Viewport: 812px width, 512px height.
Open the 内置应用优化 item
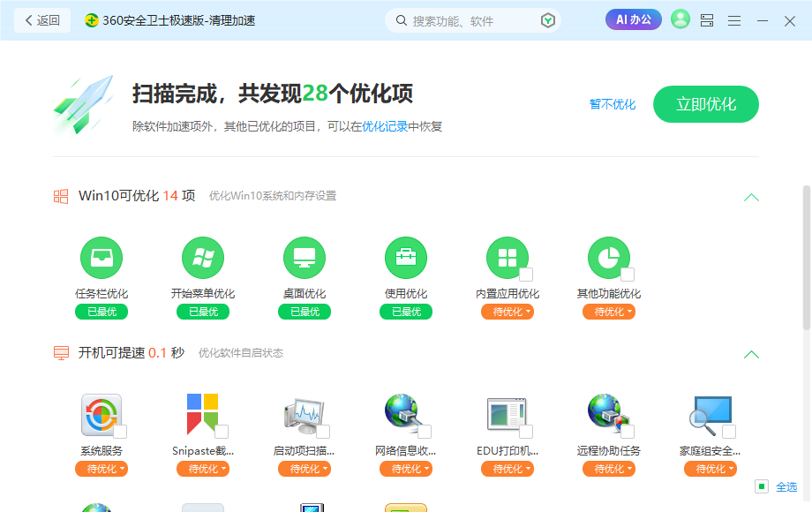click(x=507, y=256)
